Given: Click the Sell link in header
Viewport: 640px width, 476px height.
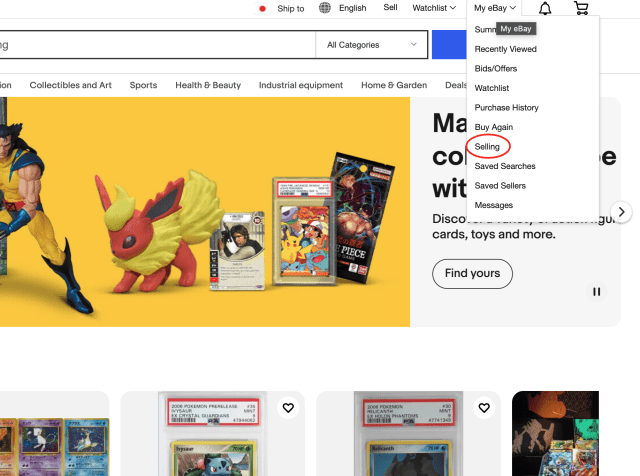Looking at the screenshot, I should (390, 8).
